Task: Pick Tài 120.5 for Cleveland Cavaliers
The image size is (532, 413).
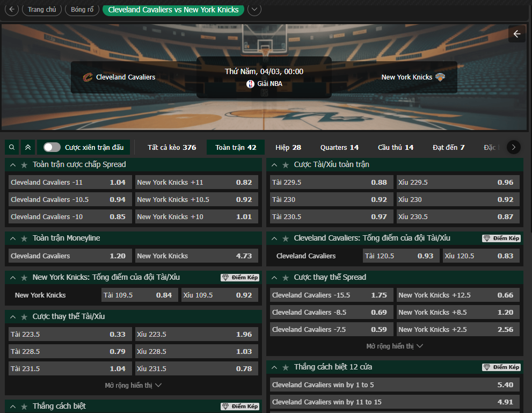Action: [401, 256]
